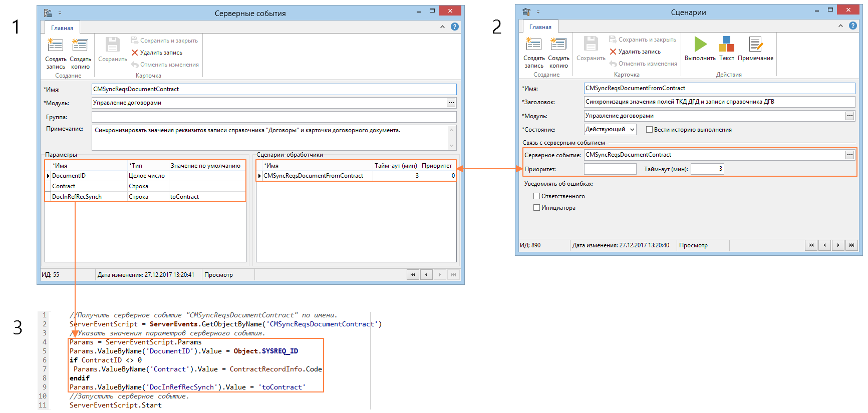
Task: Go to next record in Сценарии window
Action: 838,245
